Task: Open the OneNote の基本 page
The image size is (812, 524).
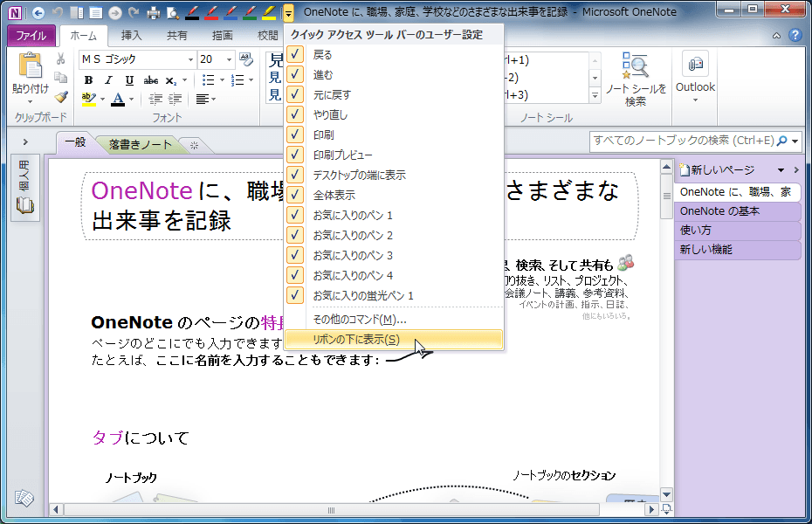Action: (738, 210)
